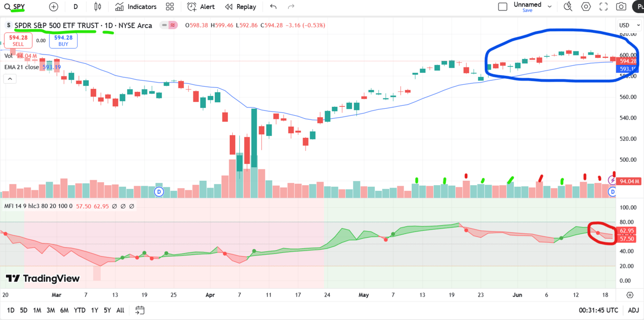Create a new Alert
The image size is (644, 320).
point(201,6)
